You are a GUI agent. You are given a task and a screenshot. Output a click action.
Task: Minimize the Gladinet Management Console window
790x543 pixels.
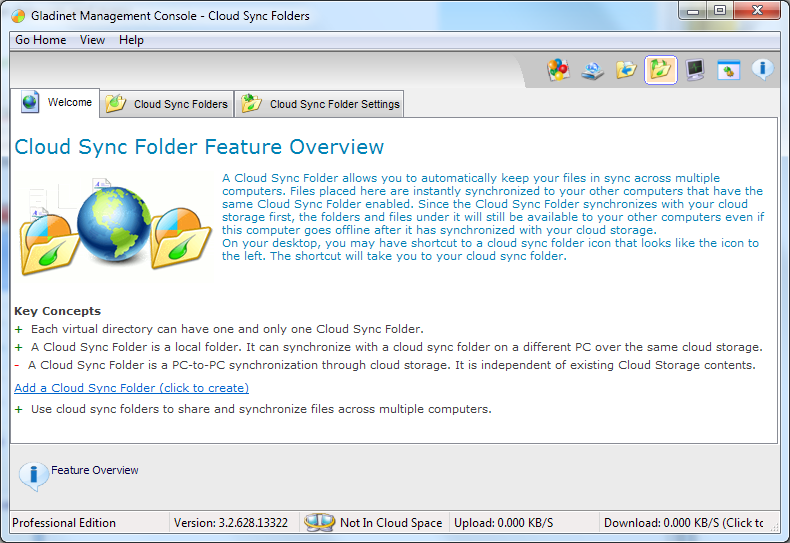click(x=693, y=11)
